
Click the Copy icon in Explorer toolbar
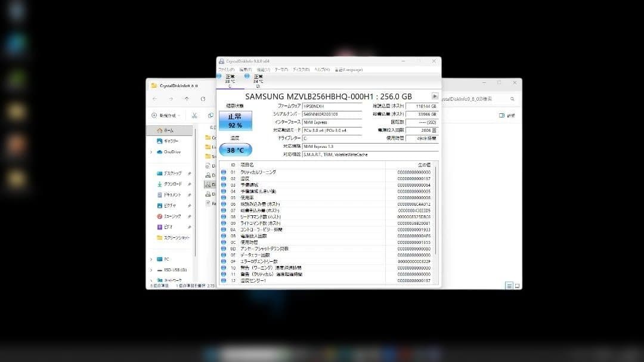coord(210,116)
